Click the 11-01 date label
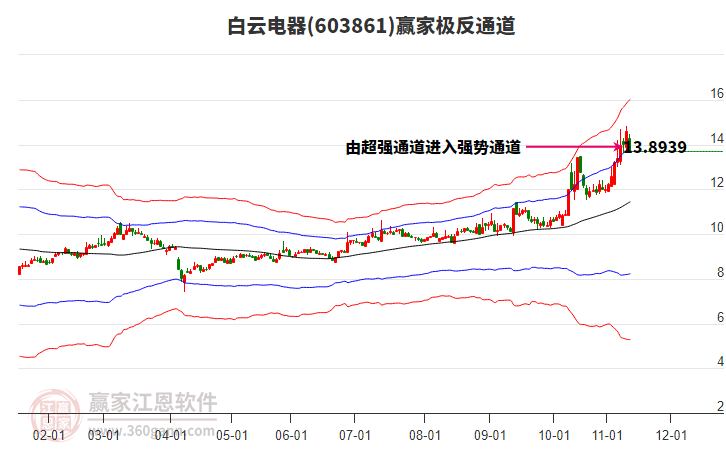The height and width of the screenshot is (450, 726). pyautogui.click(x=607, y=435)
